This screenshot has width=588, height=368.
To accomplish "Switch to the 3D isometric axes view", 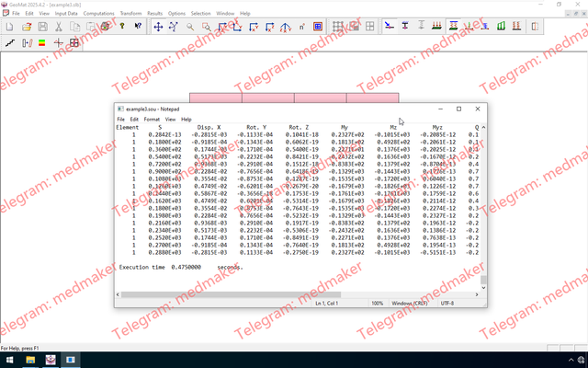I will [x=286, y=27].
